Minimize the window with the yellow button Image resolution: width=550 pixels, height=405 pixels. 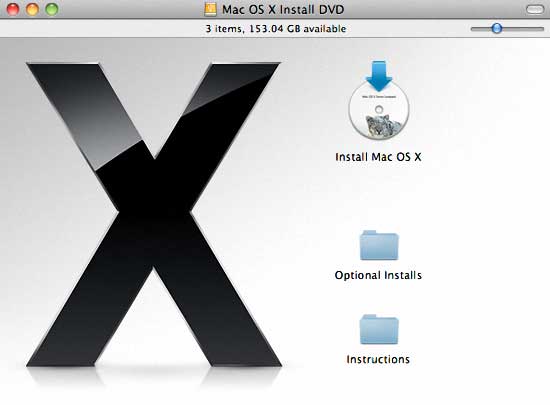tap(32, 9)
